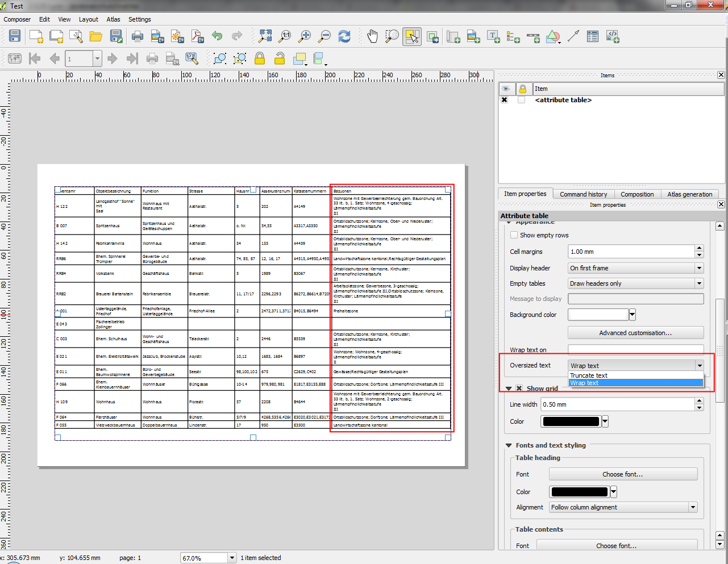The height and width of the screenshot is (564, 728).
Task: Click Add attribute table icon
Action: 593,36
